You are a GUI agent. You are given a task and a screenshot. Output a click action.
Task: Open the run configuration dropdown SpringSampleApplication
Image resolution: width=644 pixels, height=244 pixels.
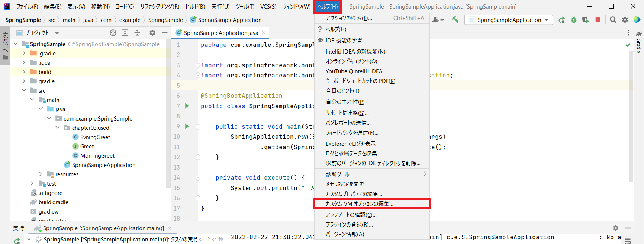[x=509, y=20]
